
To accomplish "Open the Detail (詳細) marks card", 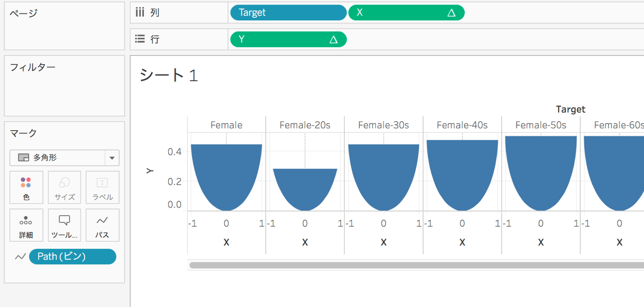I will tap(26, 225).
